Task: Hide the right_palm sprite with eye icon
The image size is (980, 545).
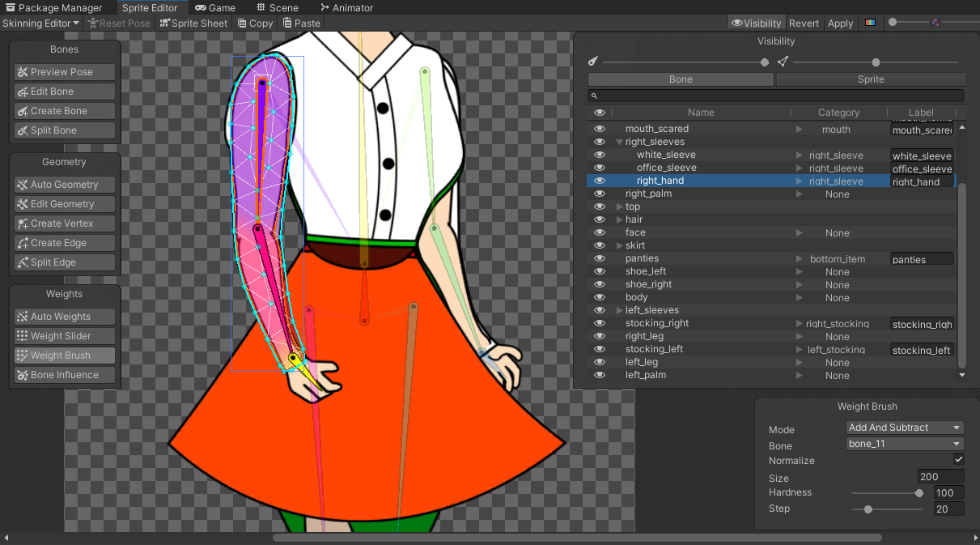Action: pyautogui.click(x=600, y=194)
